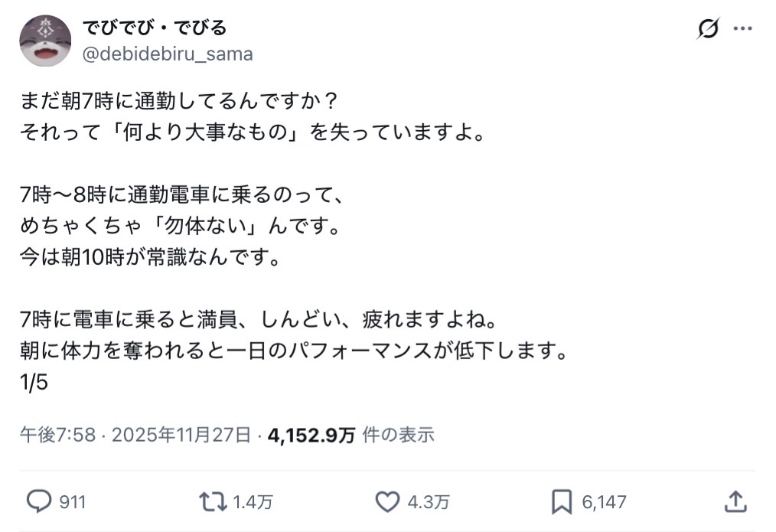Bookmark this post
Viewport: 776px width, 532px height.
[562, 501]
